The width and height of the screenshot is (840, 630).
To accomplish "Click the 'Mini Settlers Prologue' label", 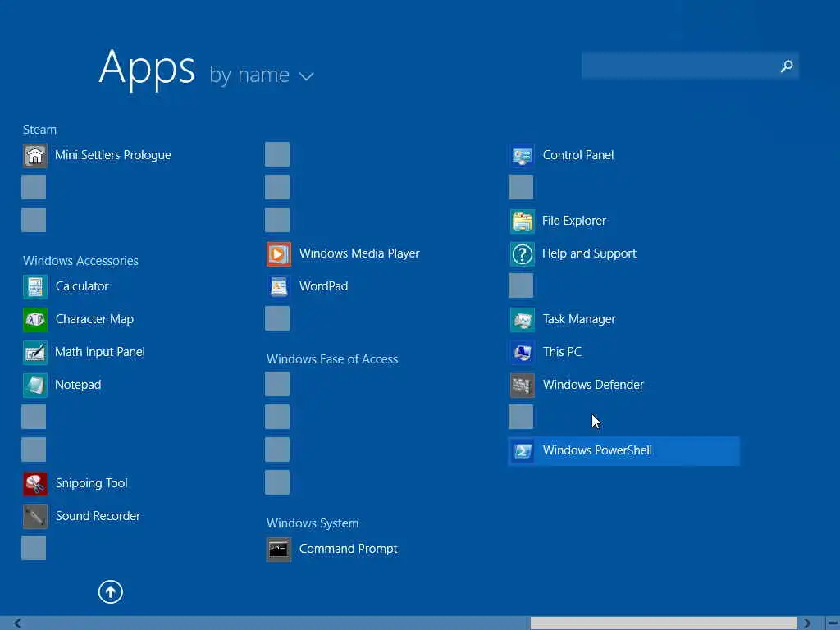I will point(113,155).
